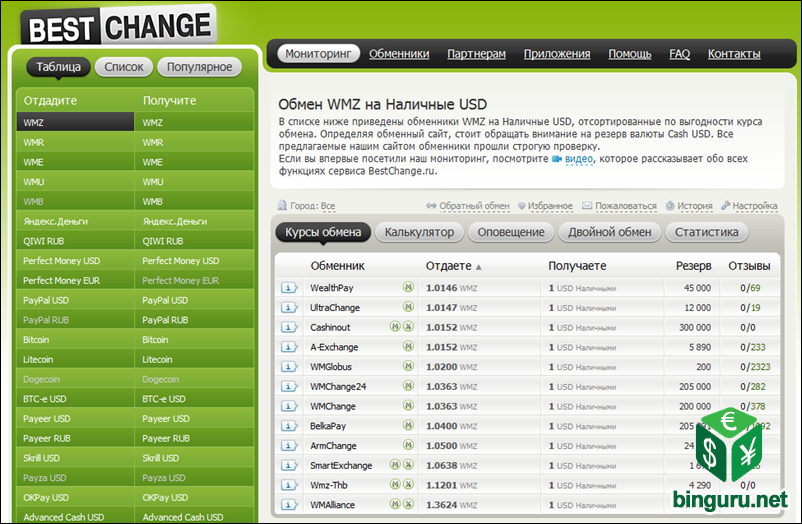
Task: Select OKPay USD in Получите column
Action: coord(194,497)
